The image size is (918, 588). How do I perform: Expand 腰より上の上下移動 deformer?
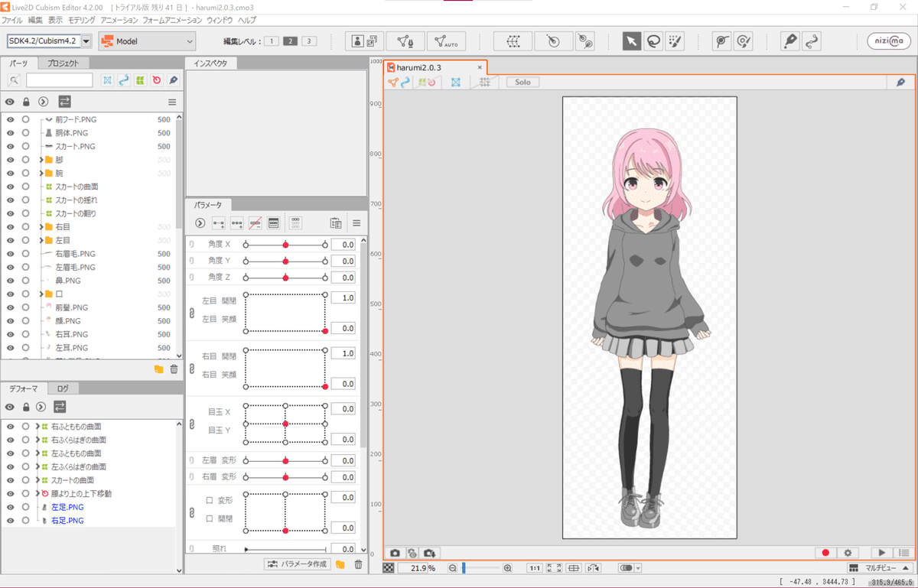(x=37, y=494)
